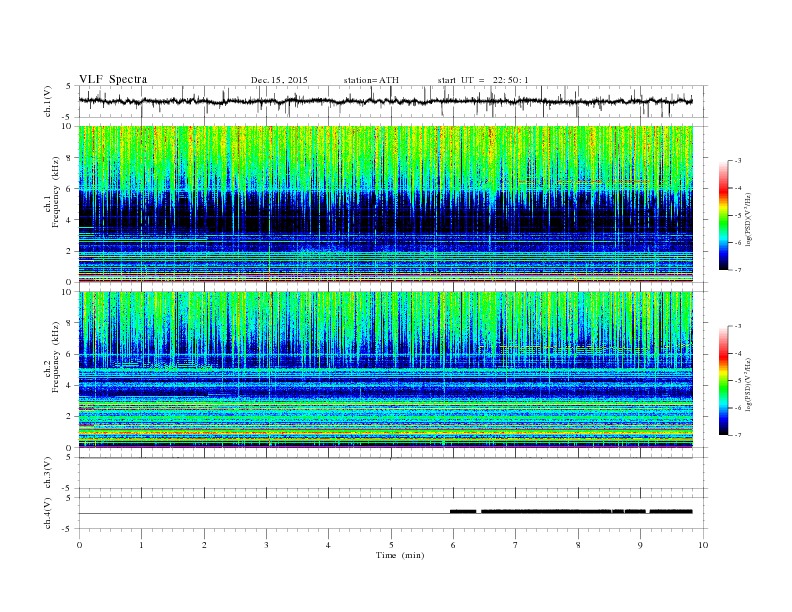Click the ch.1 waveform trace panel
Screen dimensions: 792x612
(393, 101)
